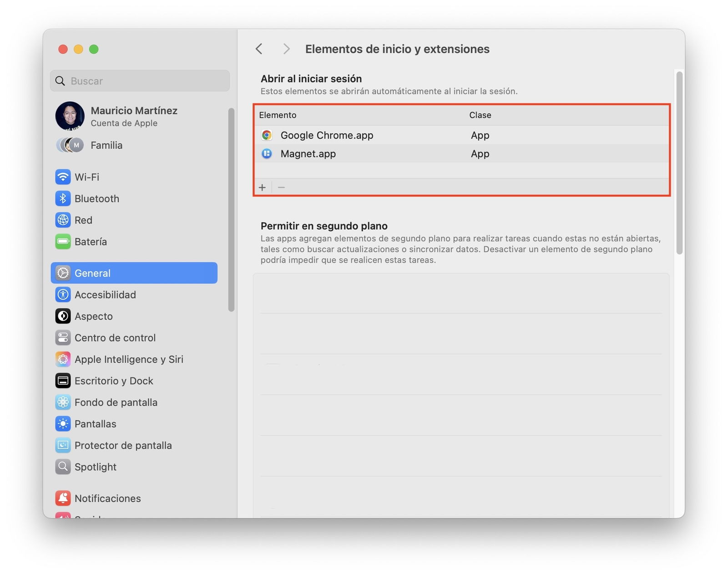This screenshot has width=728, height=575.
Task: Click Protector de pantalla icon
Action: click(x=63, y=445)
